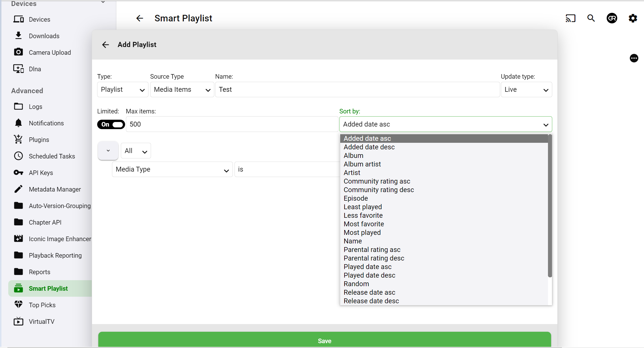Viewport: 644px width, 348px height.
Task: Click the cast to device icon
Action: [570, 19]
